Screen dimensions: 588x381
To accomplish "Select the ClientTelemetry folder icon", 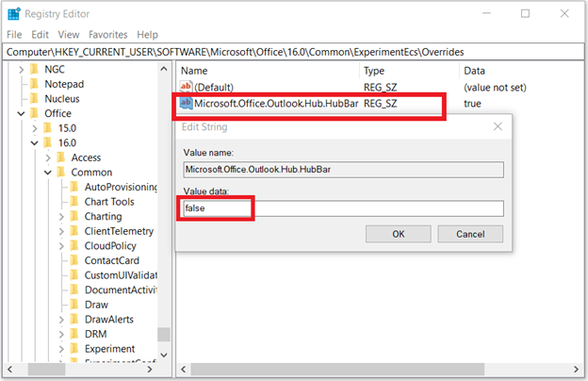I will click(74, 231).
